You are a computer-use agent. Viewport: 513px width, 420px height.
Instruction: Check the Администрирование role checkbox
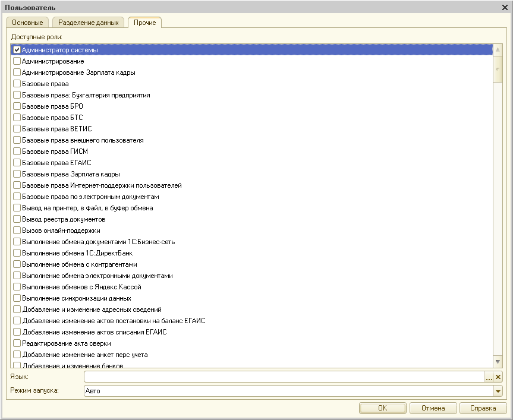pos(17,61)
